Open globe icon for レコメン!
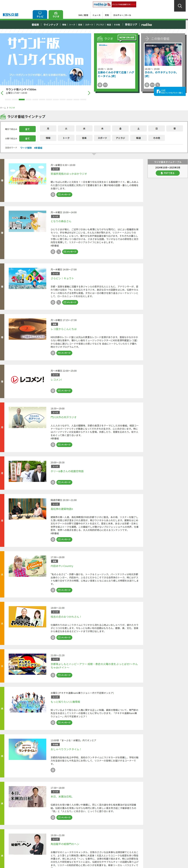 [53, 391]
